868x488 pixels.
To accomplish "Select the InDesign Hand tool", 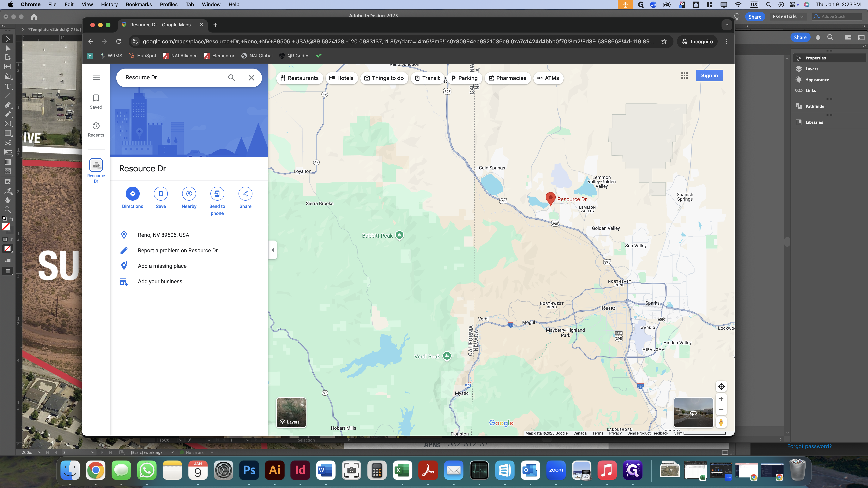I will [x=8, y=200].
